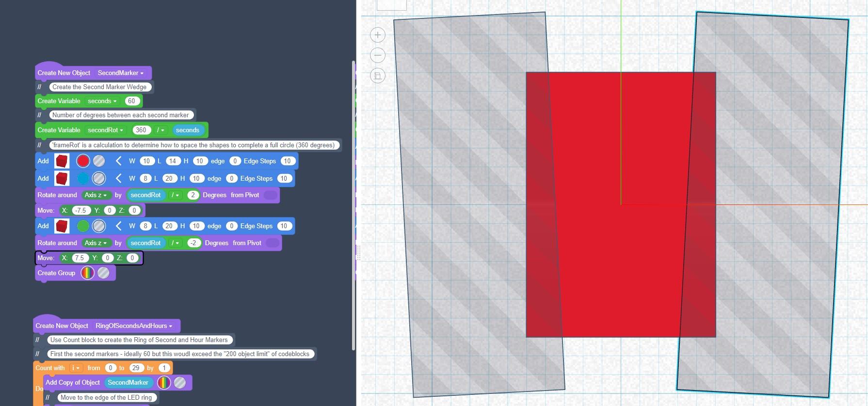Select the 'Add Copy of Object' block label

(x=73, y=382)
